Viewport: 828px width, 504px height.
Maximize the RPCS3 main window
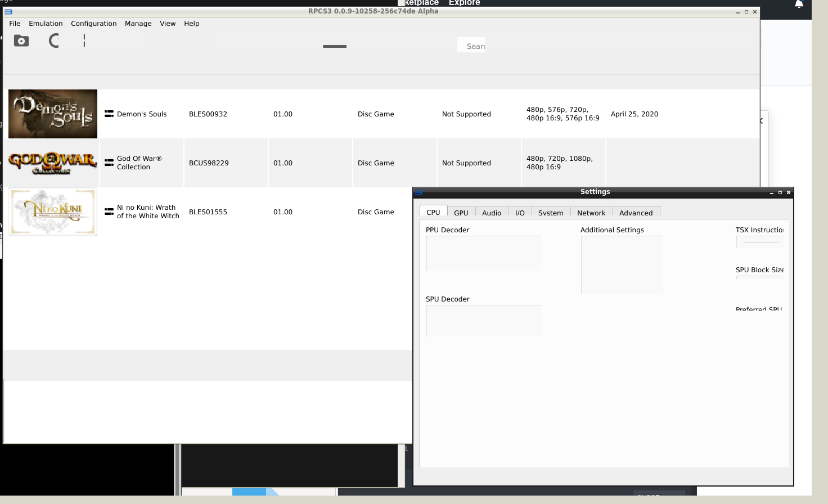[x=746, y=12]
